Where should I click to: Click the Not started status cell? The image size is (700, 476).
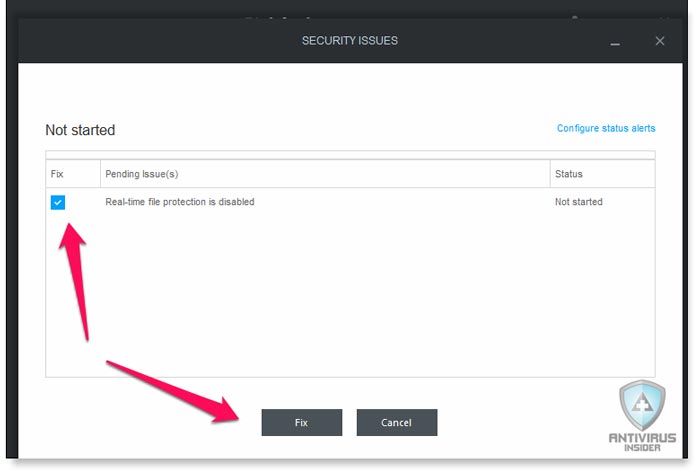click(579, 202)
